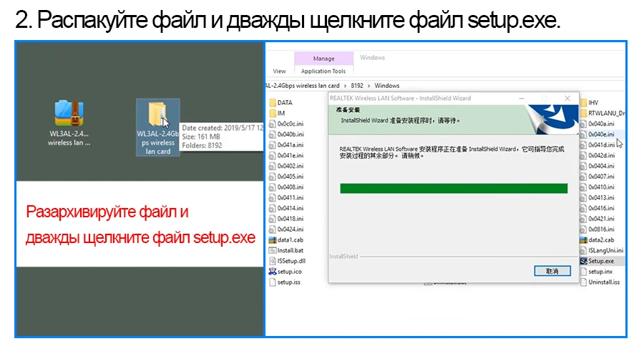Image resolution: width=644 pixels, height=351 pixels.
Task: Select the 0x0413.ini file
Action: click(597, 198)
